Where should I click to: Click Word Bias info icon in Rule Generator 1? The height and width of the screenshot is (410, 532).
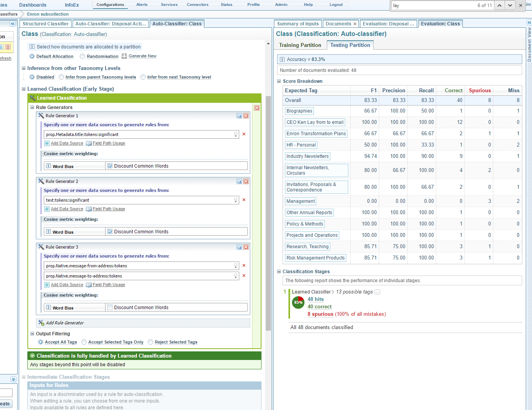(x=48, y=166)
